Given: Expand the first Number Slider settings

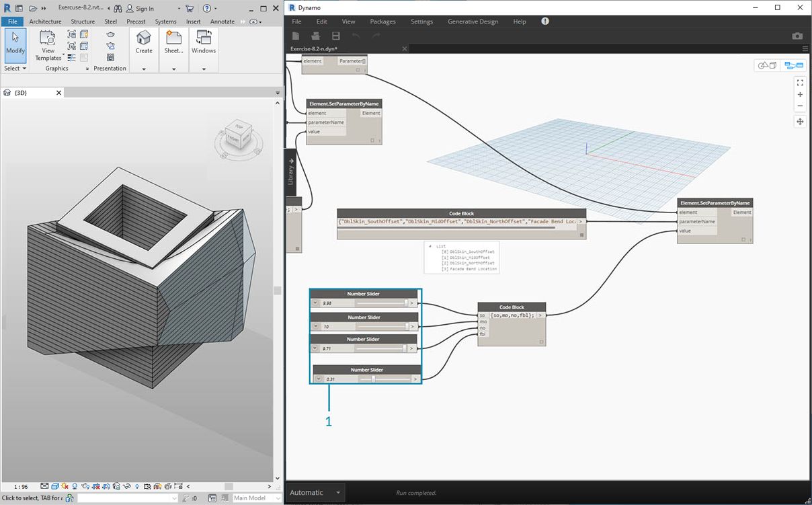Looking at the screenshot, I should click(x=315, y=303).
